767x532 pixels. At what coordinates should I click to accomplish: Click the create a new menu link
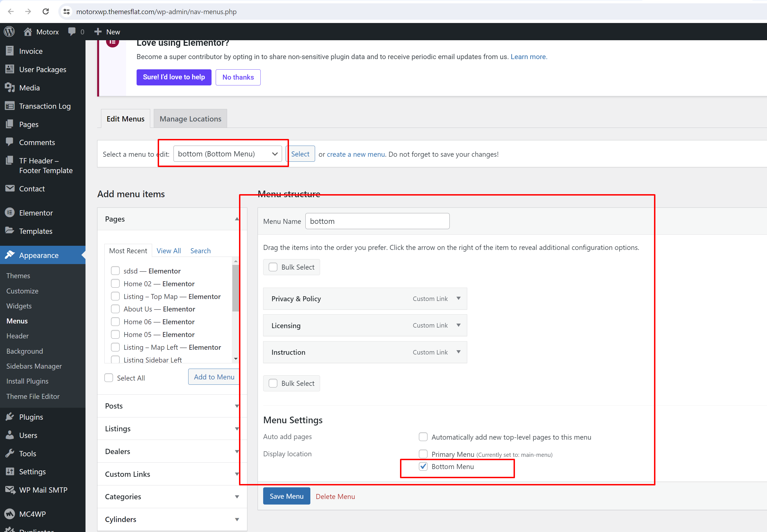356,154
